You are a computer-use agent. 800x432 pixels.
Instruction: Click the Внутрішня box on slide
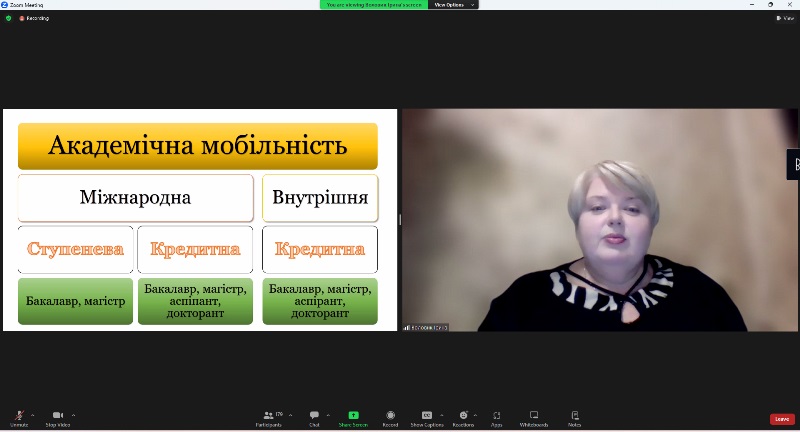coord(320,198)
